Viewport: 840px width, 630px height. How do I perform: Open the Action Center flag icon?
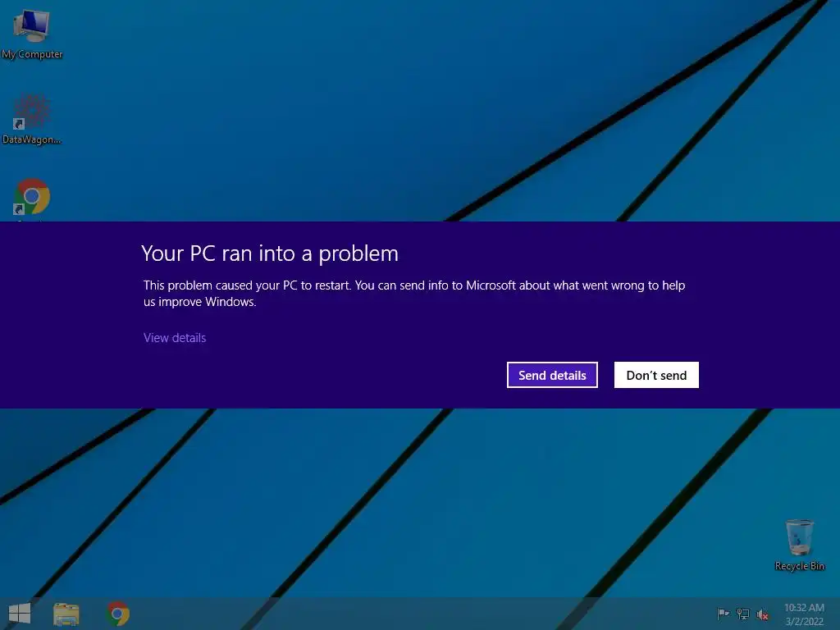(x=723, y=614)
